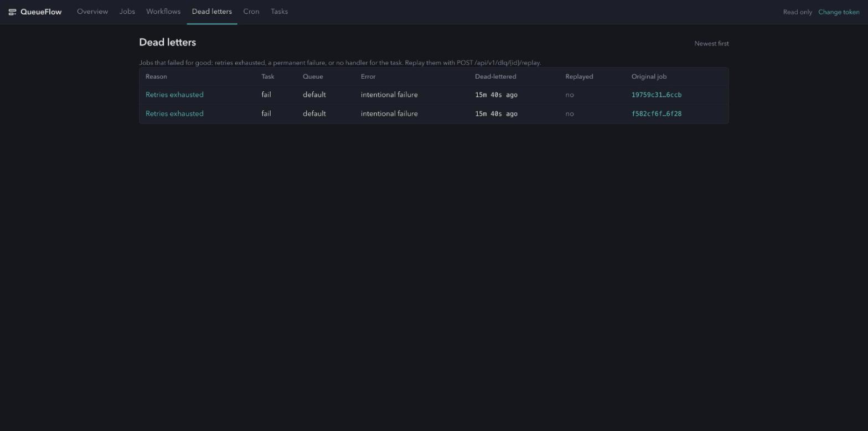Click the QueueFlow logo icon

pyautogui.click(x=12, y=12)
